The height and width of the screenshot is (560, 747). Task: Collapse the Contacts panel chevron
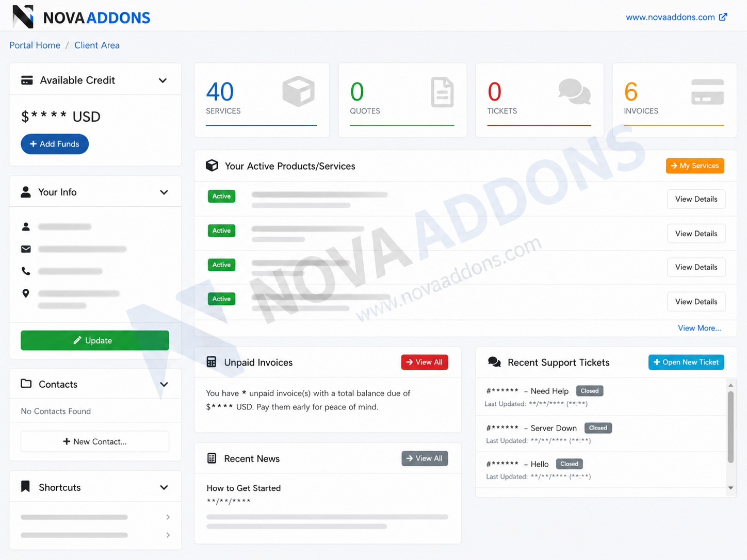tap(164, 384)
